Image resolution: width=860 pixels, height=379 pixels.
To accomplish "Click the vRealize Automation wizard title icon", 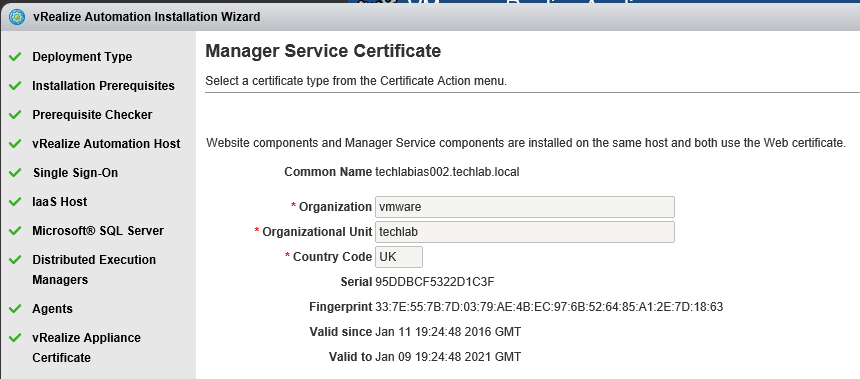I will click(18, 17).
